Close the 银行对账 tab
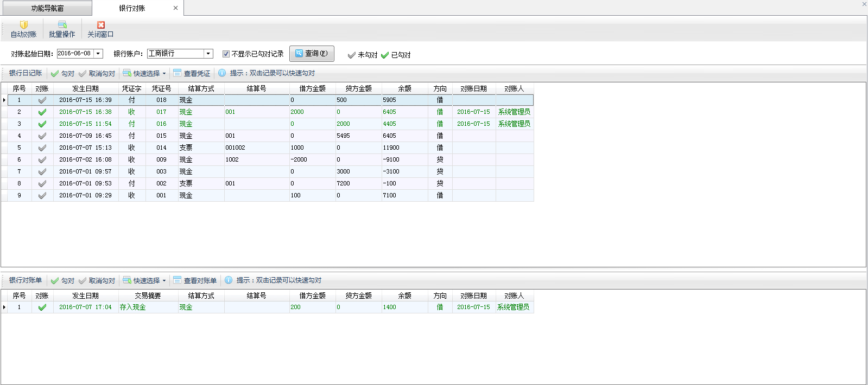The width and height of the screenshot is (868, 385). coord(175,8)
